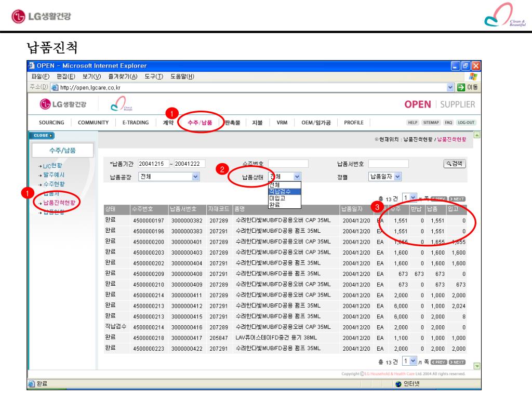Click the FAQ icon button

(x=448, y=123)
